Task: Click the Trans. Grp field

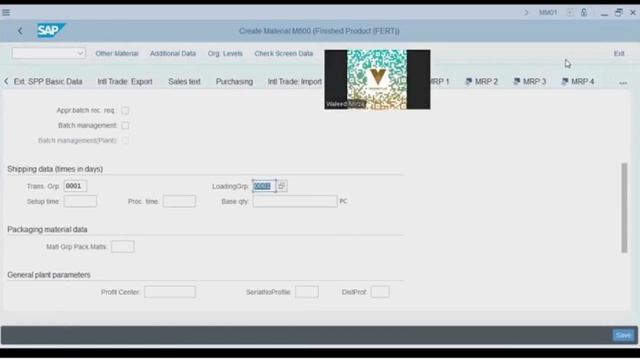Action: [x=76, y=186]
